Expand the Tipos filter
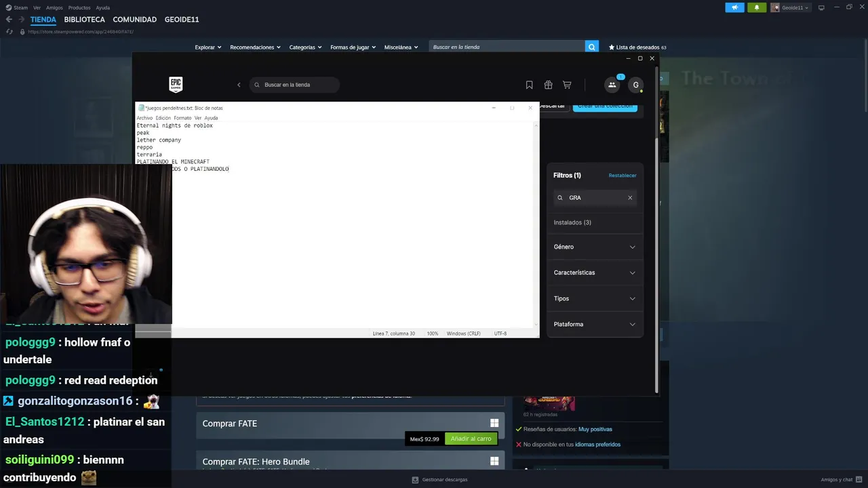The height and width of the screenshot is (488, 868). pyautogui.click(x=594, y=298)
